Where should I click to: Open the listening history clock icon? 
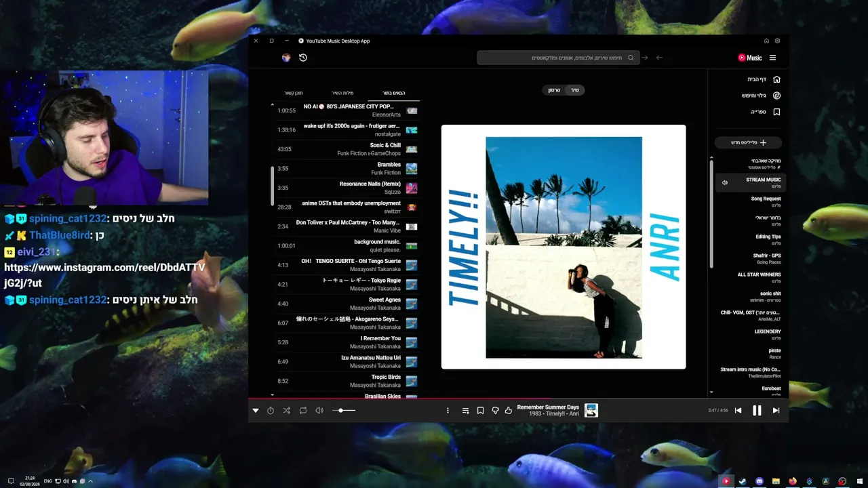click(303, 58)
